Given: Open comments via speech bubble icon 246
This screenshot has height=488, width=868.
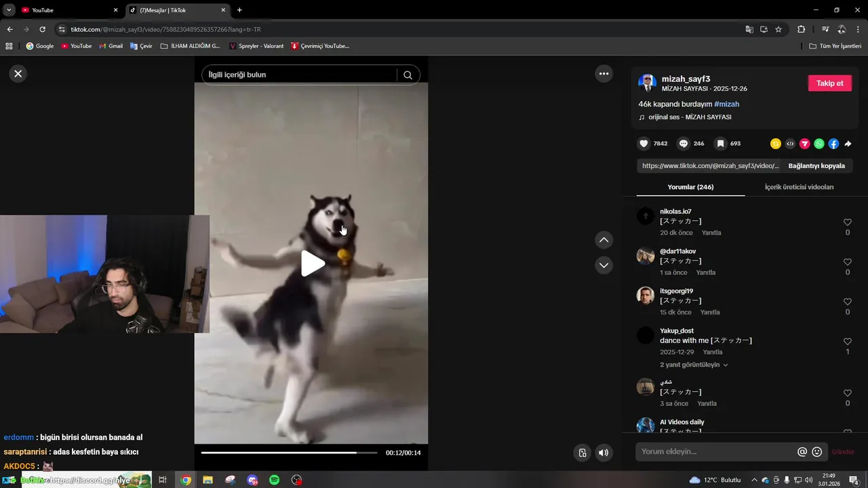Looking at the screenshot, I should [684, 144].
